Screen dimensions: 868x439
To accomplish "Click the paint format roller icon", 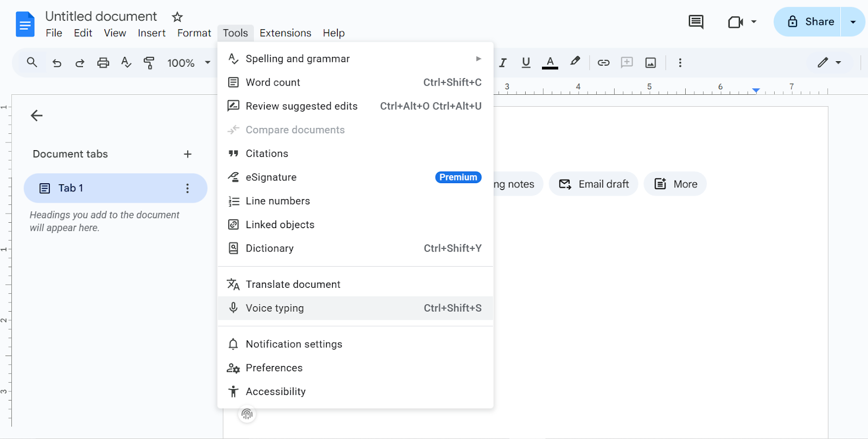I will (x=149, y=63).
